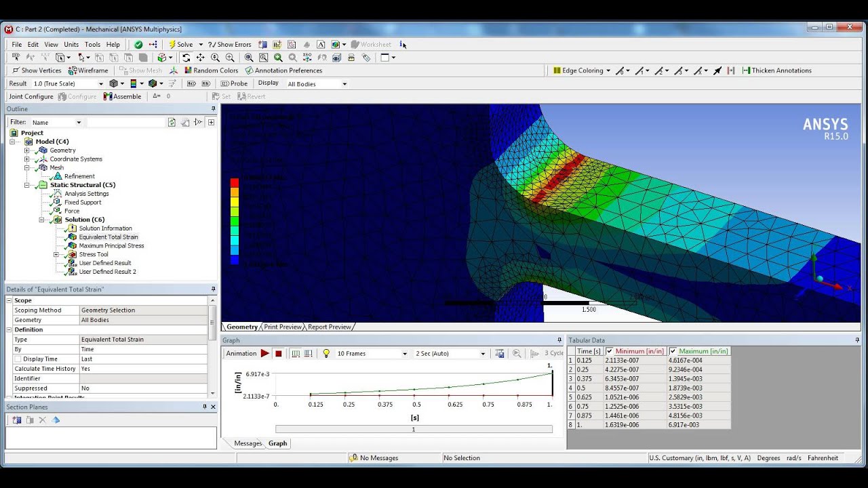The image size is (868, 488).
Task: Expand the Stress Tool tree node
Action: [57, 255]
